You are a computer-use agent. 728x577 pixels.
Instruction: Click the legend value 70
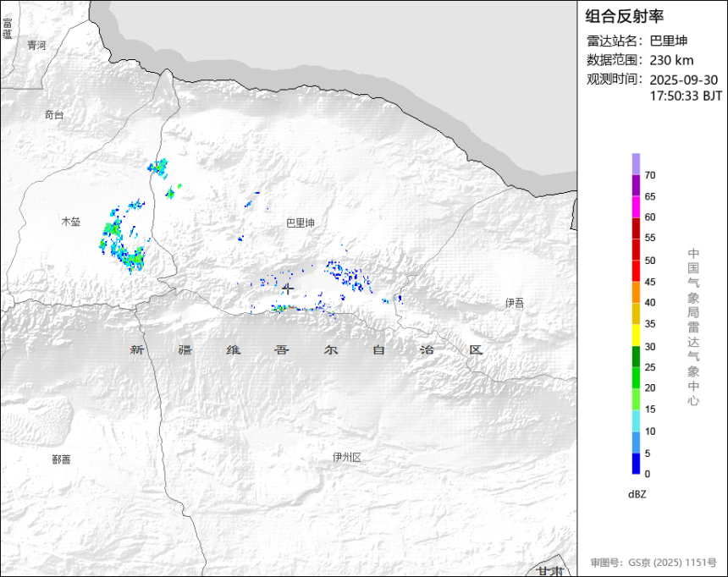point(650,175)
